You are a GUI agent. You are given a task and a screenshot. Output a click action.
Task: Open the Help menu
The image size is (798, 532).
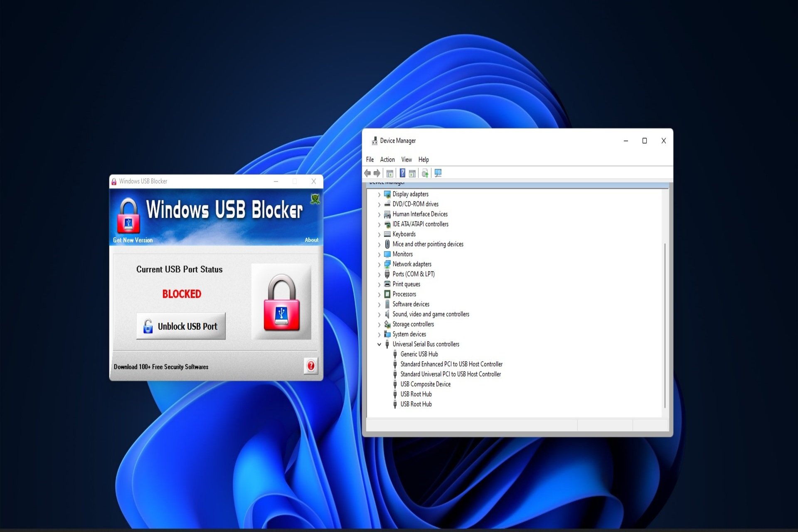pos(424,160)
